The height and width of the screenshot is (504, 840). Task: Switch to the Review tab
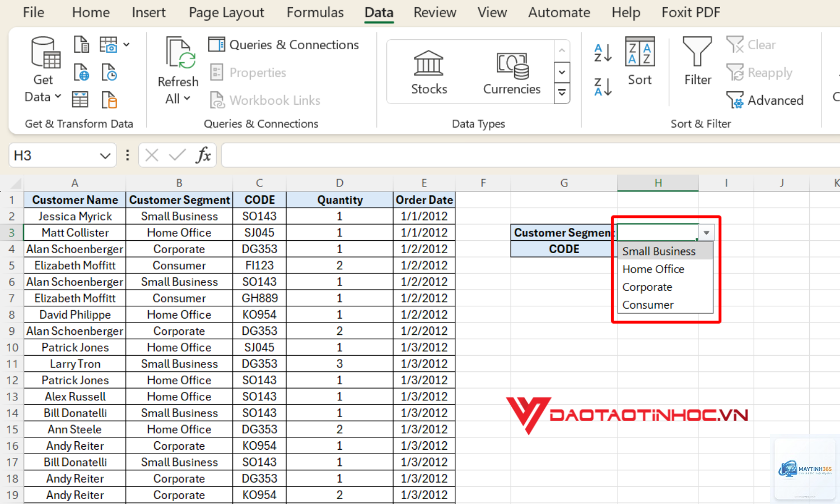pyautogui.click(x=435, y=12)
